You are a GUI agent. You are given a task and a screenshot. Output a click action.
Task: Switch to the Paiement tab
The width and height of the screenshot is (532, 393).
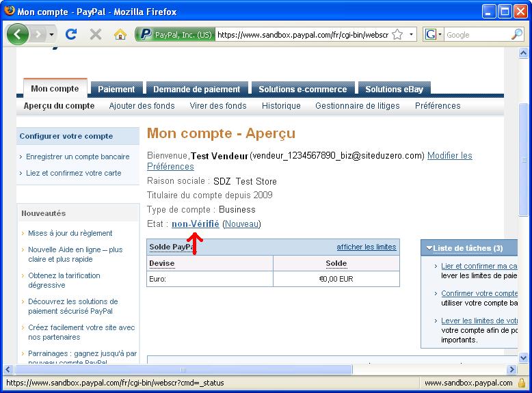point(116,89)
